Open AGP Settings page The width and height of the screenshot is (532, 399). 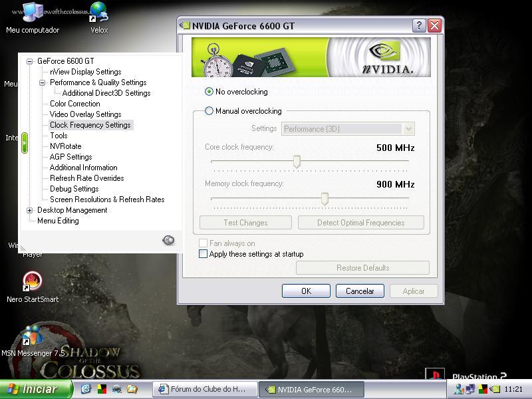[71, 157]
